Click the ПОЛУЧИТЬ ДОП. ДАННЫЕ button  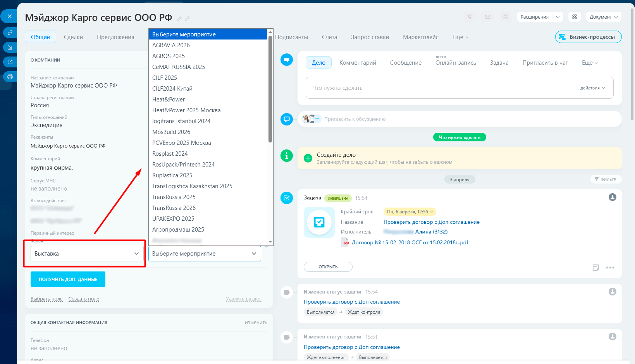(68, 279)
